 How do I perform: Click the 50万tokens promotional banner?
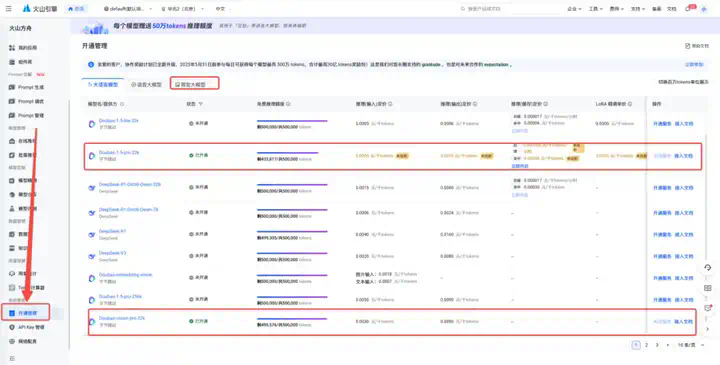coord(395,27)
